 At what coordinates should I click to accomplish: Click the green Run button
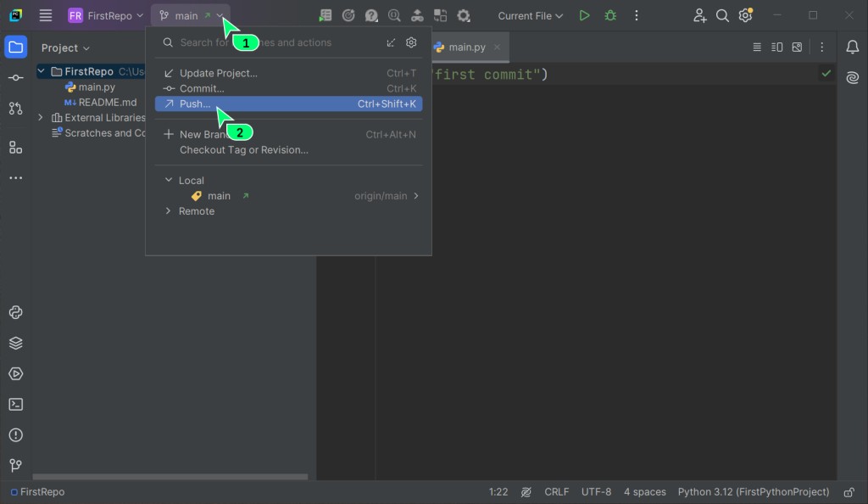tap(584, 15)
